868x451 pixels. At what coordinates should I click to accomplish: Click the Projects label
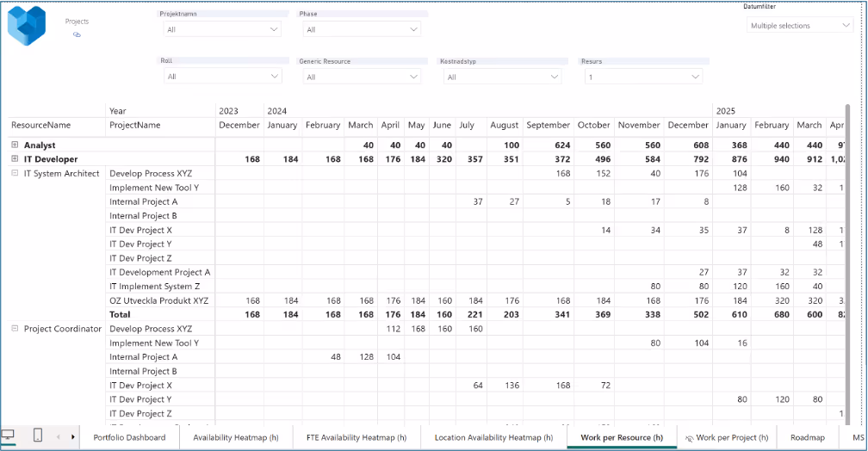click(77, 22)
